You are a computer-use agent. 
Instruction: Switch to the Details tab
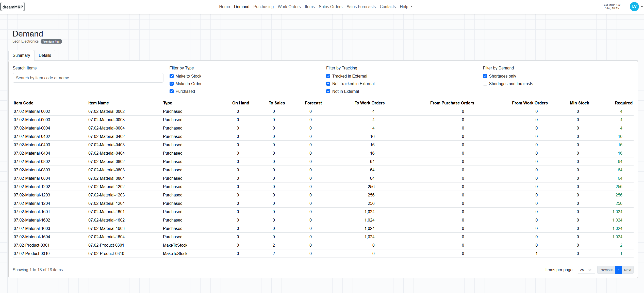45,55
